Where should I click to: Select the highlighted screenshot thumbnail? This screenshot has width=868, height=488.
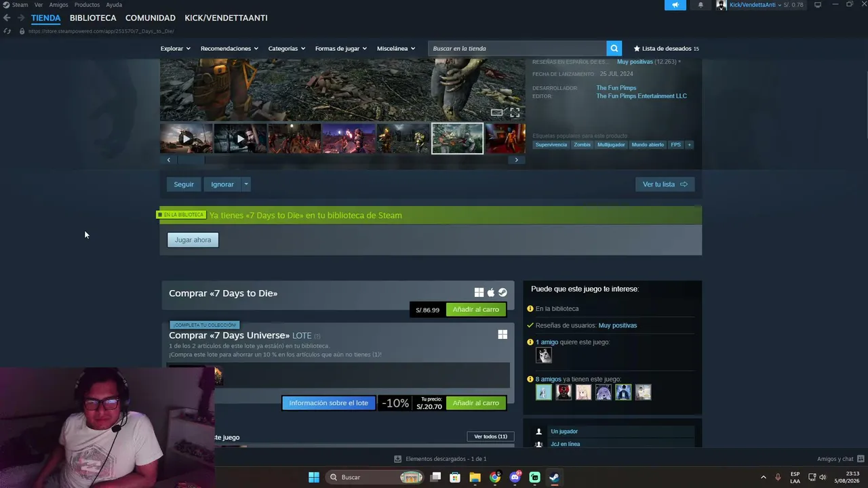[x=458, y=138]
